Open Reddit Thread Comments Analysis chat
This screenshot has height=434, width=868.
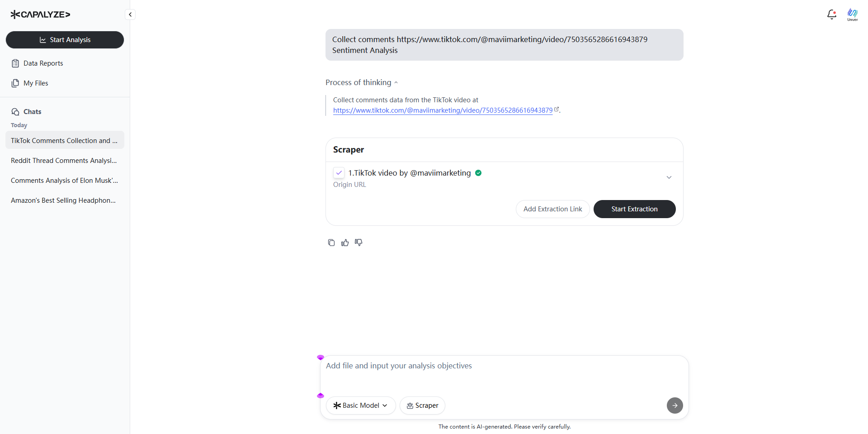click(65, 161)
